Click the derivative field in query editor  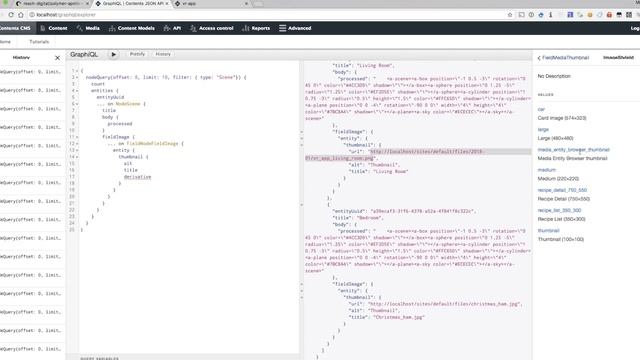(138, 177)
